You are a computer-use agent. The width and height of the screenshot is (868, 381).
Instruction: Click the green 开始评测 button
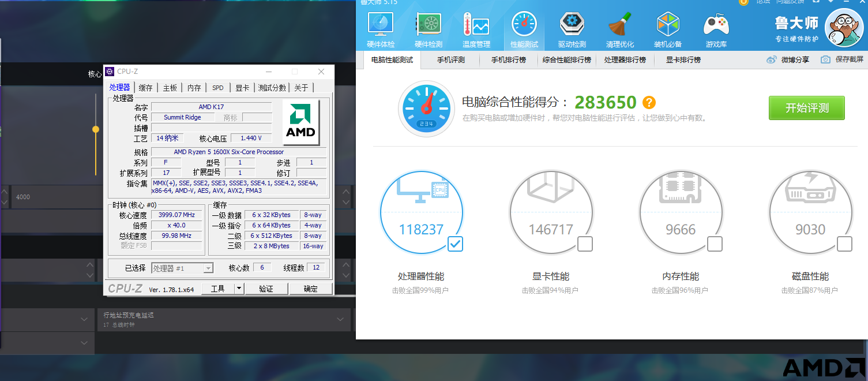[x=807, y=108]
